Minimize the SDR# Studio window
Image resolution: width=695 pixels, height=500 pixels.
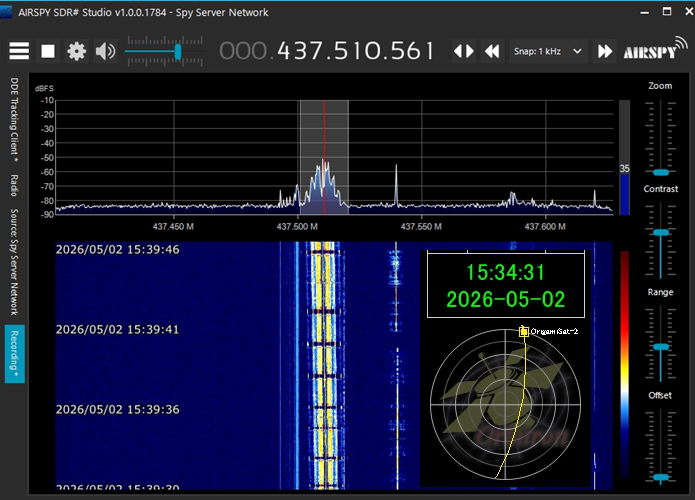click(645, 12)
